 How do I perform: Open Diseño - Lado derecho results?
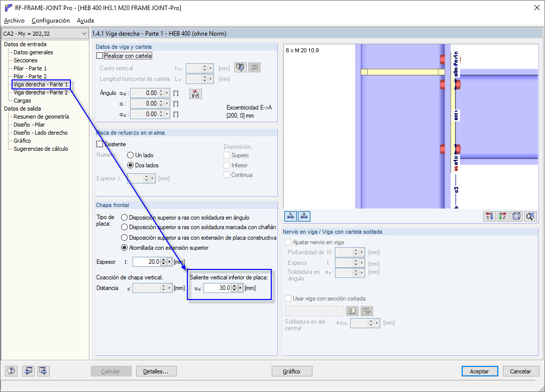point(40,133)
